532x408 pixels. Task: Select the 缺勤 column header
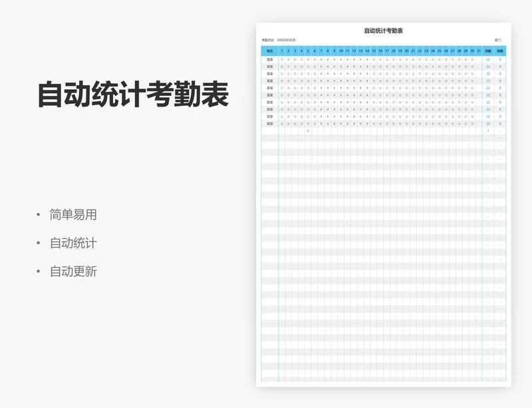(500, 51)
